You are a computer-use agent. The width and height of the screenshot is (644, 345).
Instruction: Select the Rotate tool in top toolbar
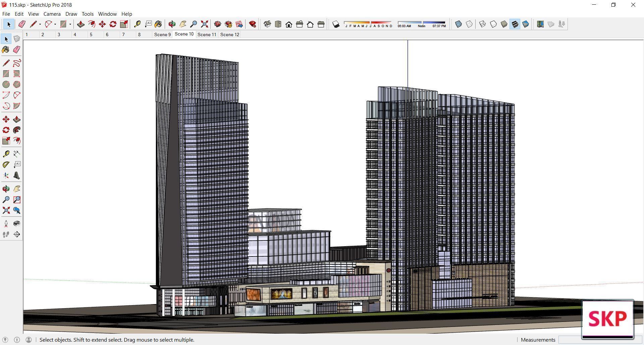pyautogui.click(x=113, y=24)
